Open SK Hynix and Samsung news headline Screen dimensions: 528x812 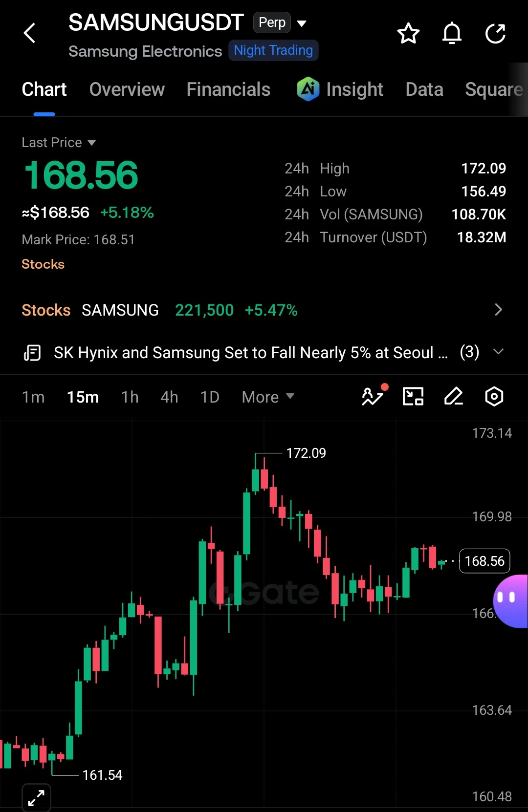251,352
